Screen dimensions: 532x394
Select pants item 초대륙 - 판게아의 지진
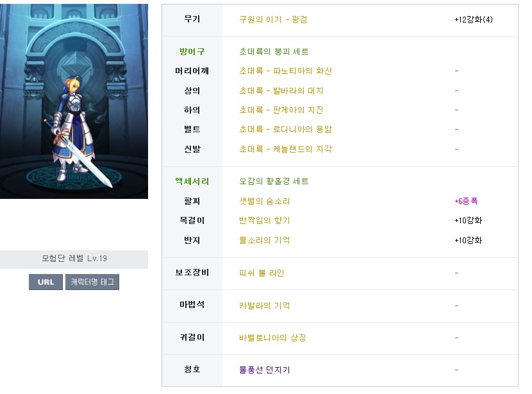point(281,110)
